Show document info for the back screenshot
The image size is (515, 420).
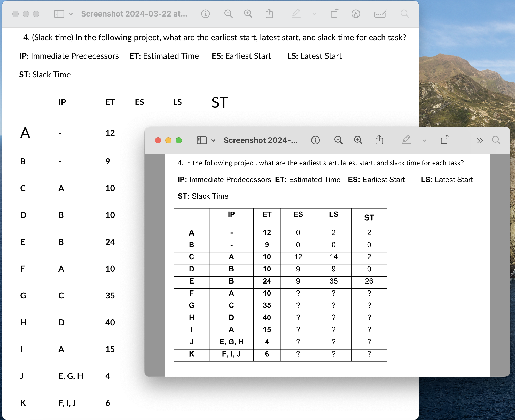[205, 14]
